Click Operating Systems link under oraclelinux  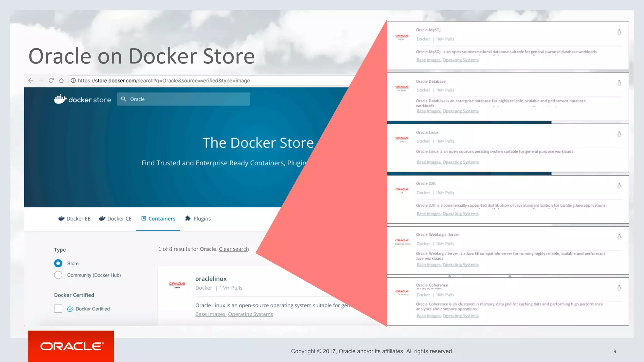[251, 314]
